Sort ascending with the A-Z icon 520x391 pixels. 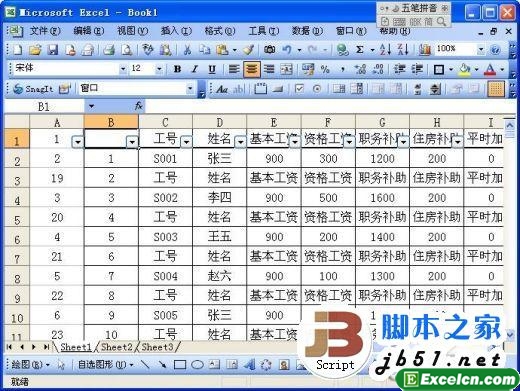click(x=385, y=50)
